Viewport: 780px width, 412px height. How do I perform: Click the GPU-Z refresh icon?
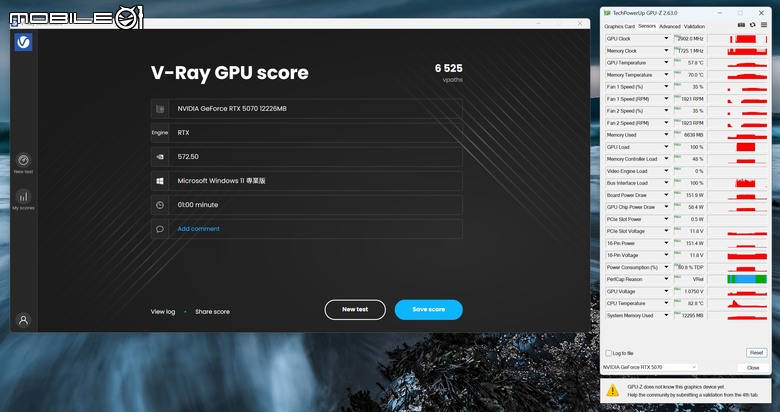click(x=753, y=25)
